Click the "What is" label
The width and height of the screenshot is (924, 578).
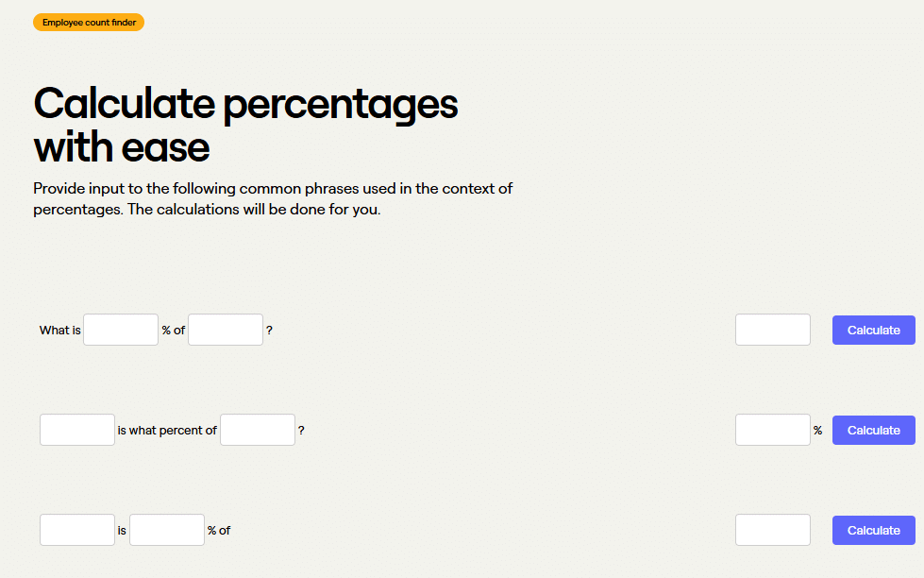coord(59,331)
